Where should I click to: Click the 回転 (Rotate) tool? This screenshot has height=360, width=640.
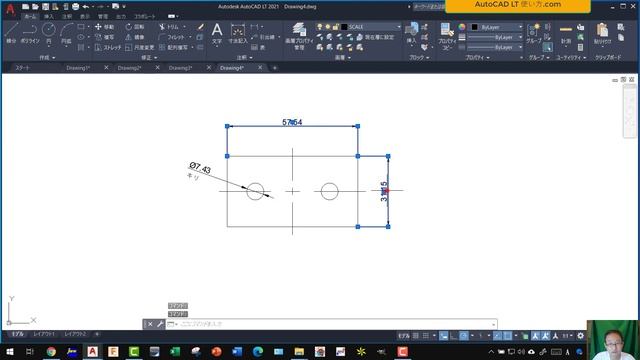click(x=135, y=27)
